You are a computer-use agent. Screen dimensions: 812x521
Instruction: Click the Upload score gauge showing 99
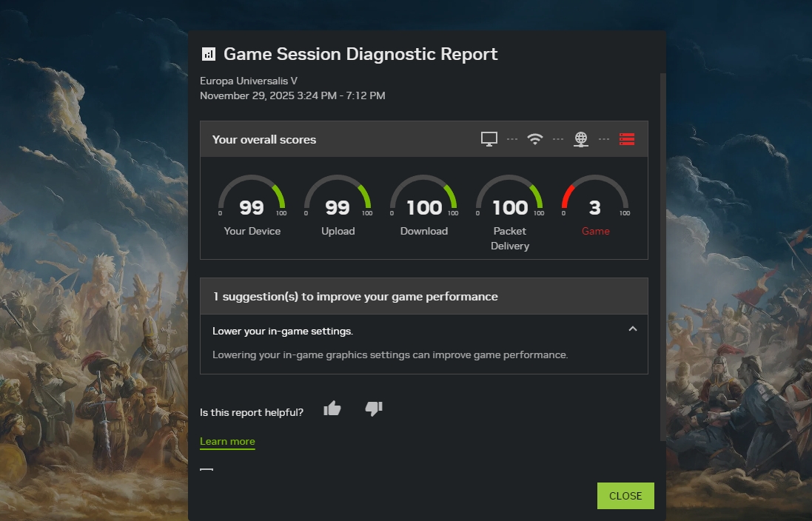[338, 196]
